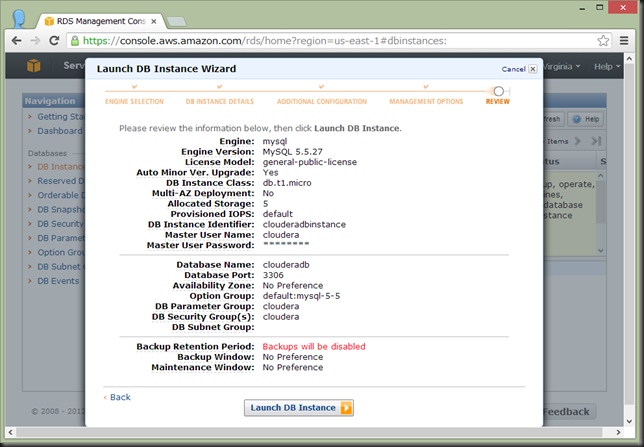Click 'clouderadbinstance' identifier value
The height and width of the screenshot is (447, 644).
(x=304, y=225)
